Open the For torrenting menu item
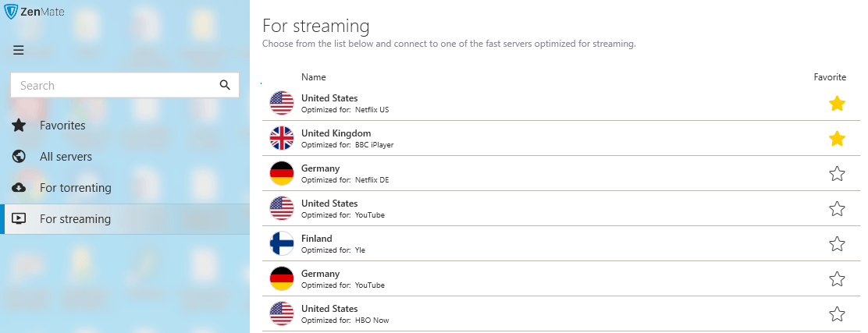Image resolution: width=868 pixels, height=333 pixels. 125,188
